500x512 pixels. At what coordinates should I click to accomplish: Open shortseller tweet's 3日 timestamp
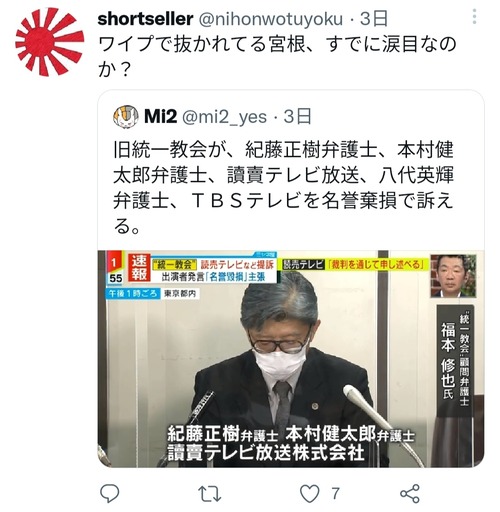[374, 19]
